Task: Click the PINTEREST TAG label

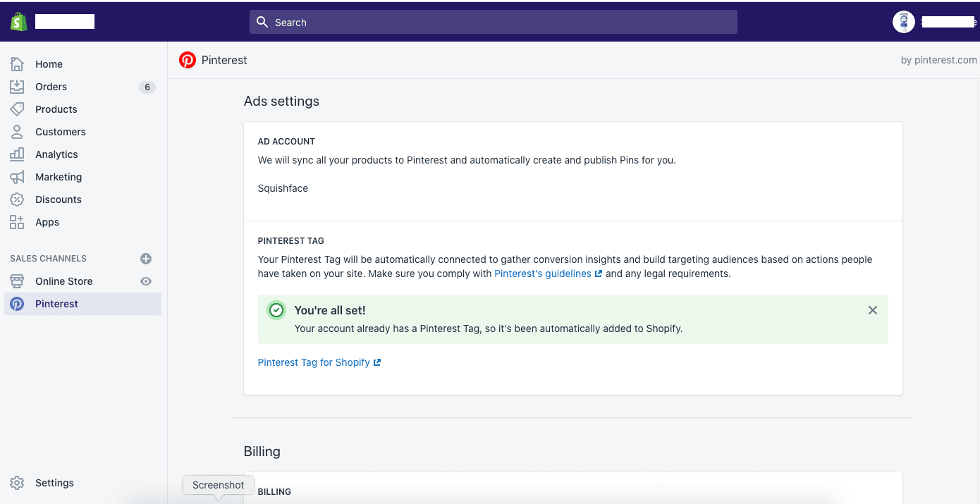Action: (x=291, y=241)
